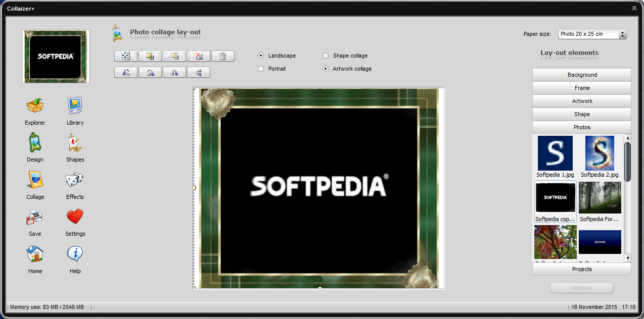
Task: Collapse the Photos lay-out section
Action: tap(582, 127)
